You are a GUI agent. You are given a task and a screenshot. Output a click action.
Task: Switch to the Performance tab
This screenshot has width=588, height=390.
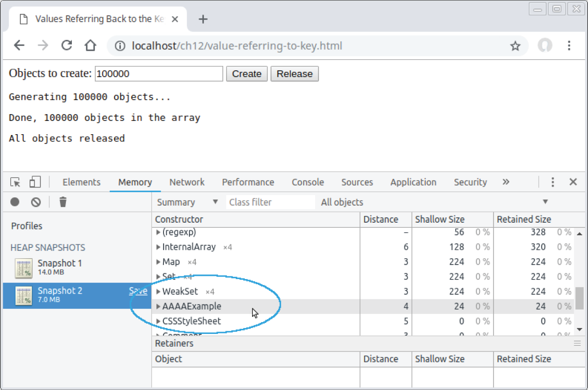[248, 182]
